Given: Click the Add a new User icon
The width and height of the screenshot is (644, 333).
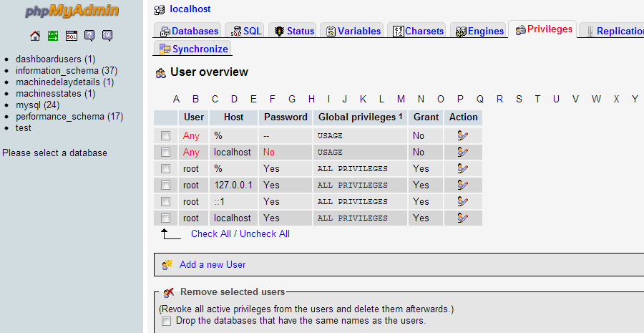Looking at the screenshot, I should (167, 265).
